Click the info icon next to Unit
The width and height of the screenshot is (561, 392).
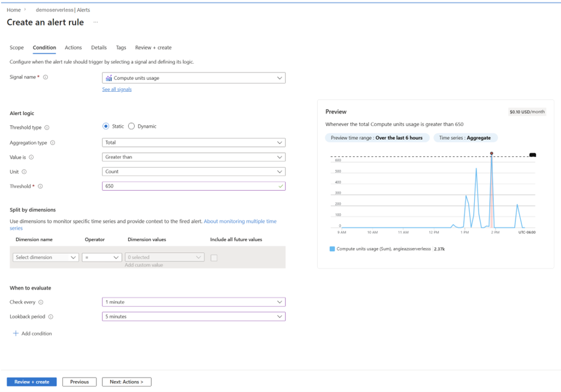24,171
